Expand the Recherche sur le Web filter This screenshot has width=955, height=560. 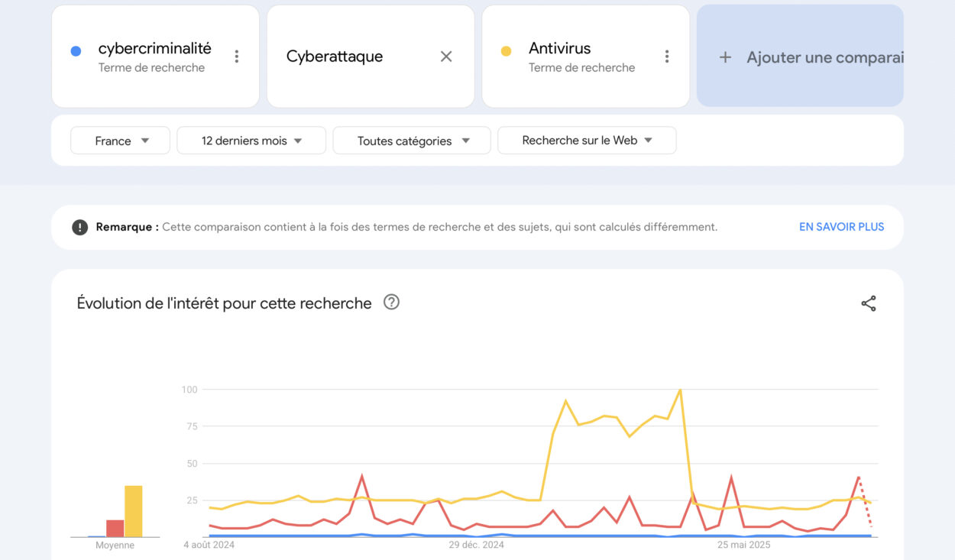point(587,141)
